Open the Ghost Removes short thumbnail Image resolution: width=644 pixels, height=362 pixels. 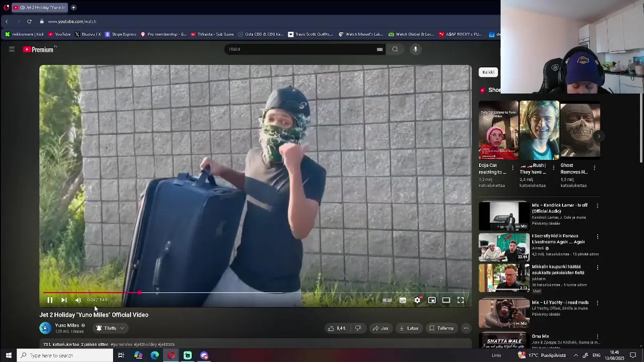[x=580, y=130]
